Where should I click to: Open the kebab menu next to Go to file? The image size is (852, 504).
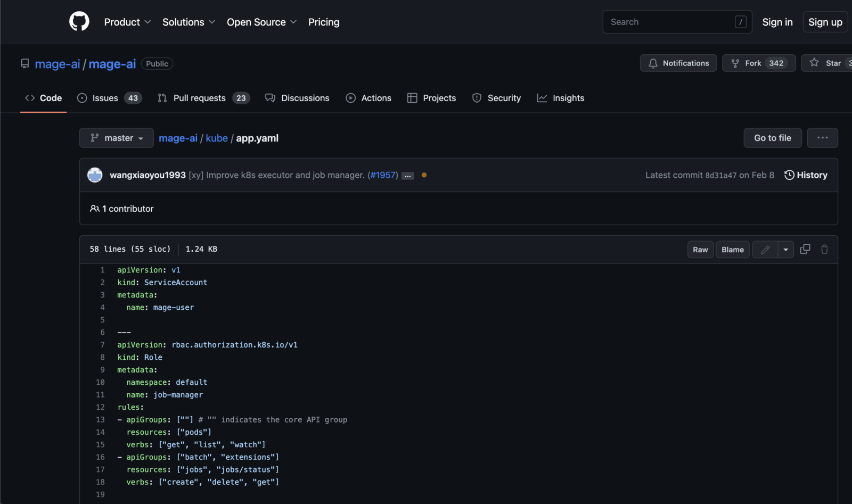(x=822, y=138)
